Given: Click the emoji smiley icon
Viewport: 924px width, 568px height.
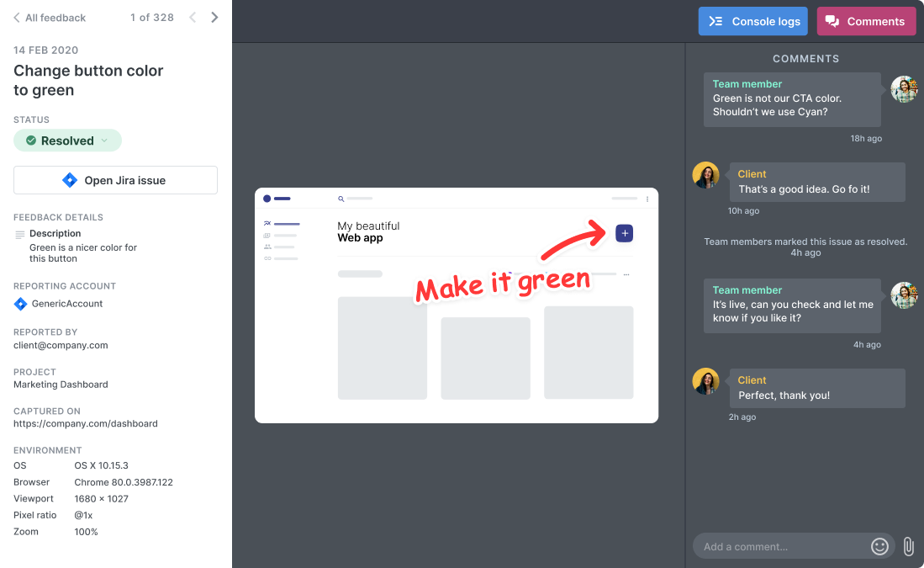Looking at the screenshot, I should tap(879, 546).
